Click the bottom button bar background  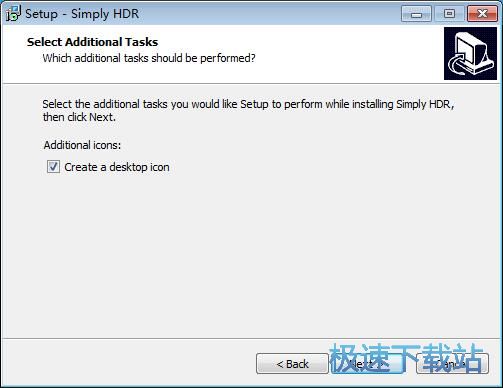(x=127, y=363)
